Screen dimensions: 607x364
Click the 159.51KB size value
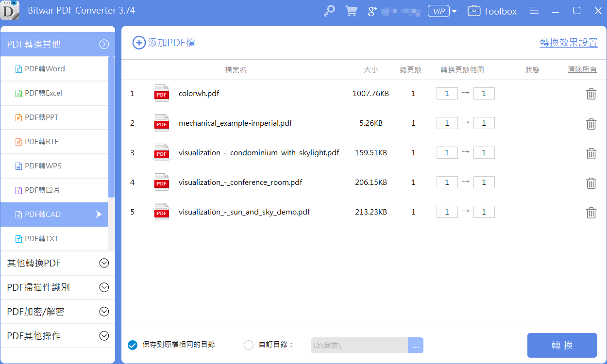371,153
